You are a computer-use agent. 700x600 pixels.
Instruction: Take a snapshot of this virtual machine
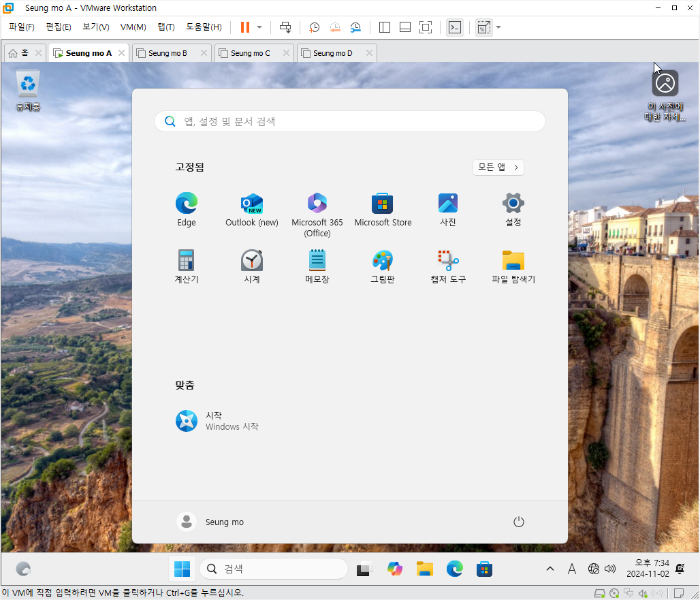[315, 27]
